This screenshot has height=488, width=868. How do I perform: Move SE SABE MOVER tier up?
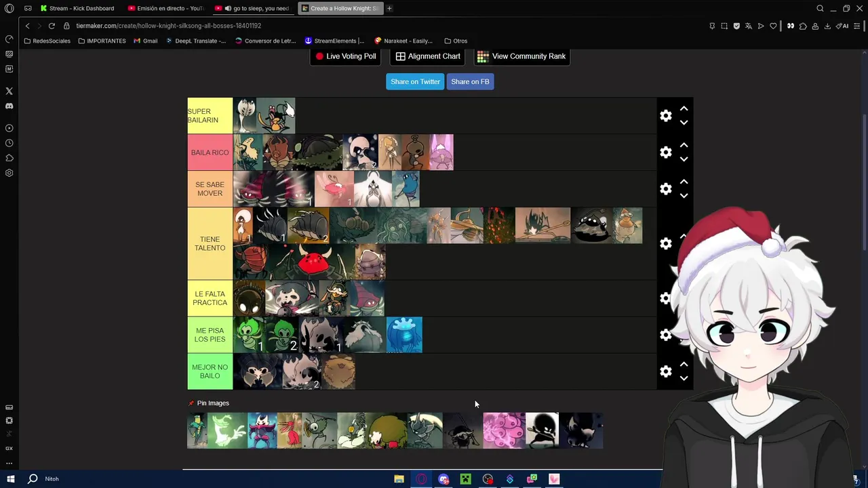pos(684,182)
